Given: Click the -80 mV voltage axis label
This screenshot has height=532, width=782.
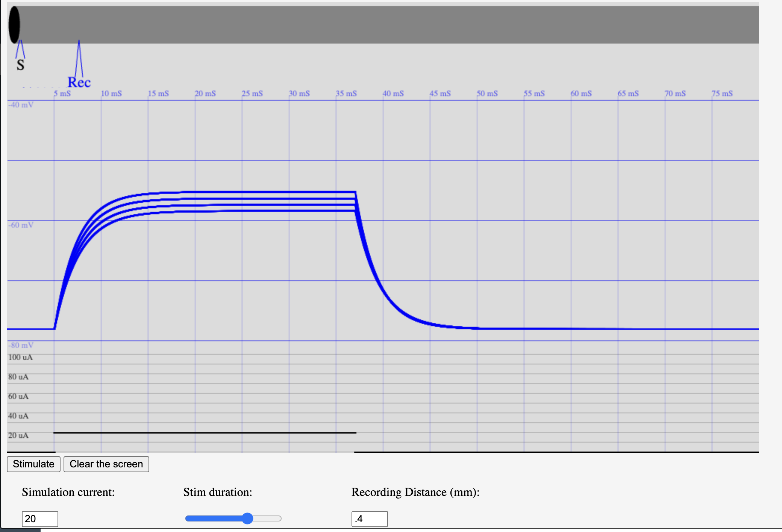Looking at the screenshot, I should [21, 345].
